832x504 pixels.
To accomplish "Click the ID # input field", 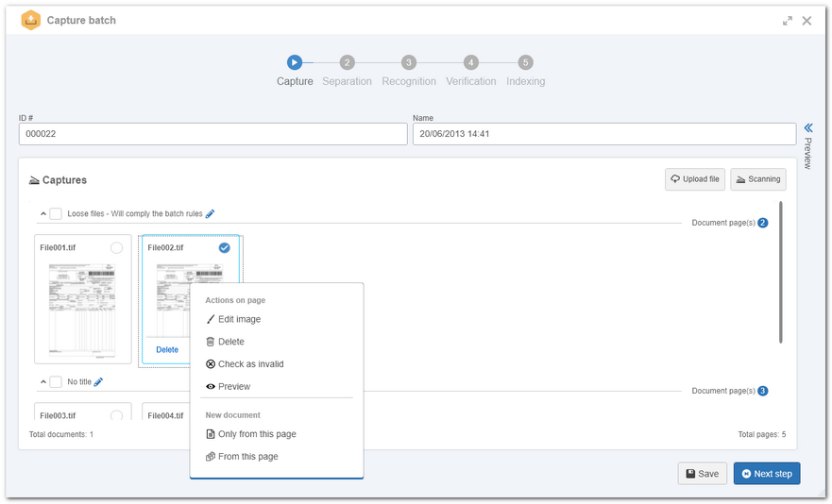I will point(212,134).
